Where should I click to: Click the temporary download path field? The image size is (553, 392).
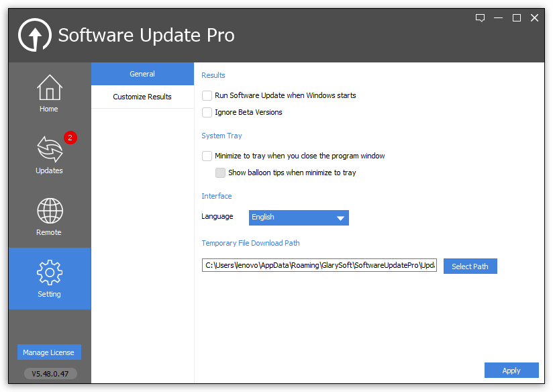coord(319,265)
